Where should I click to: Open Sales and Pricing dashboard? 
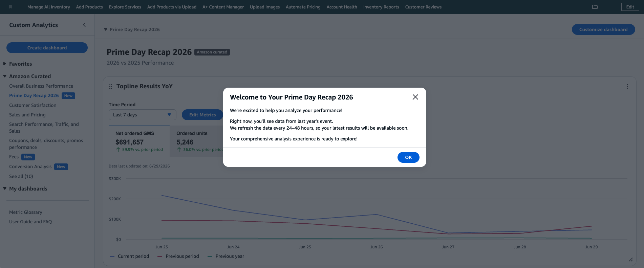[27, 115]
